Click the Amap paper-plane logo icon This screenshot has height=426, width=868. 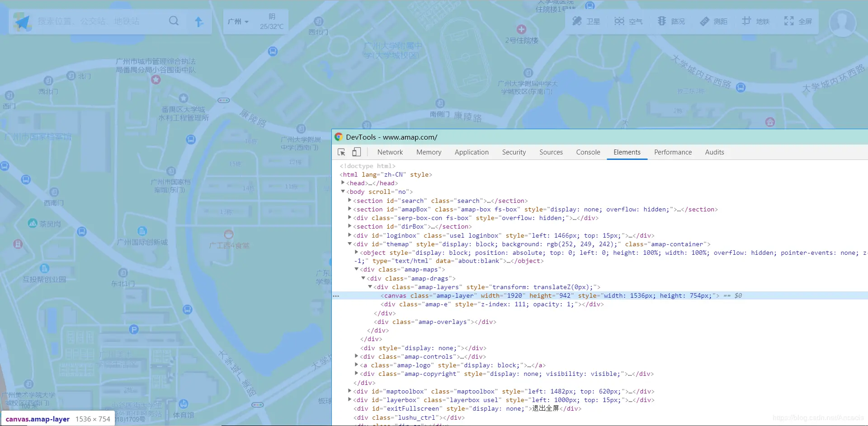click(x=22, y=21)
